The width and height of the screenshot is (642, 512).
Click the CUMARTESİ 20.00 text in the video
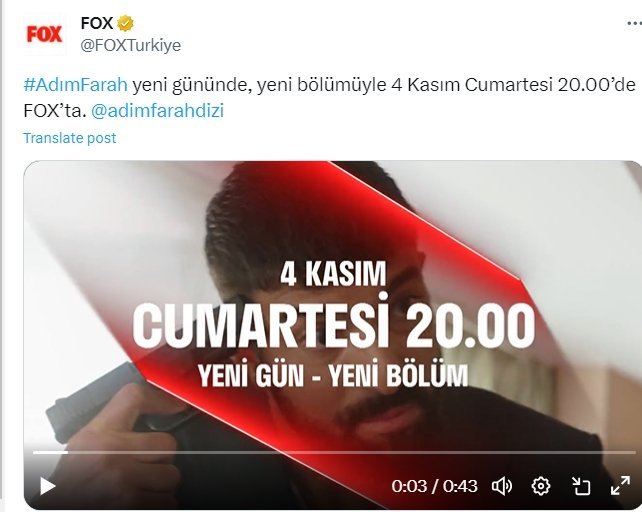(x=334, y=325)
